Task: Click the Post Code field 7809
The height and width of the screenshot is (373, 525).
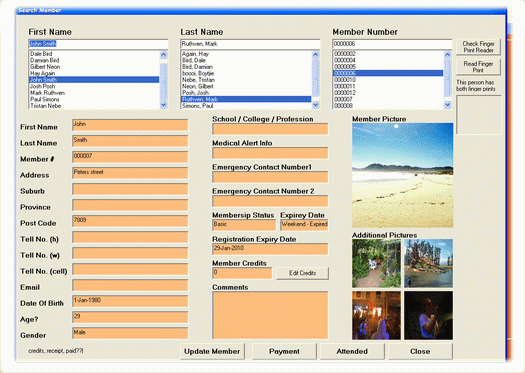Action: pos(130,221)
